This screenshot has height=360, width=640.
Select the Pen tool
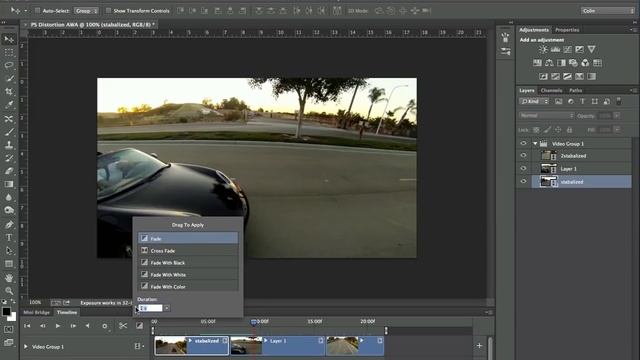click(9, 224)
